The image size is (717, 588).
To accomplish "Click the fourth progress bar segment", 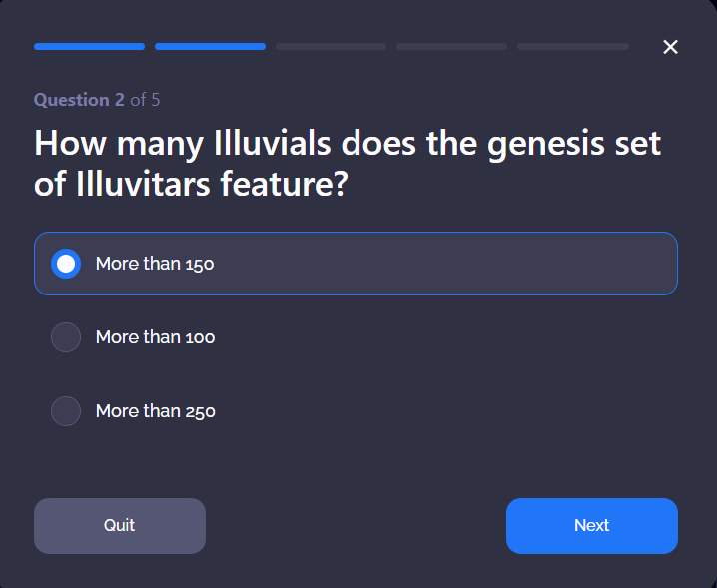I will click(x=451, y=46).
